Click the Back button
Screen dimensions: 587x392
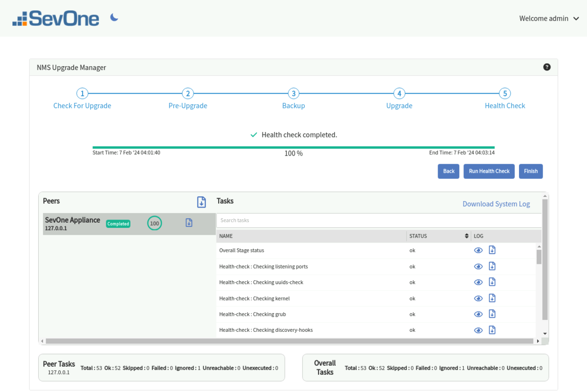448,171
